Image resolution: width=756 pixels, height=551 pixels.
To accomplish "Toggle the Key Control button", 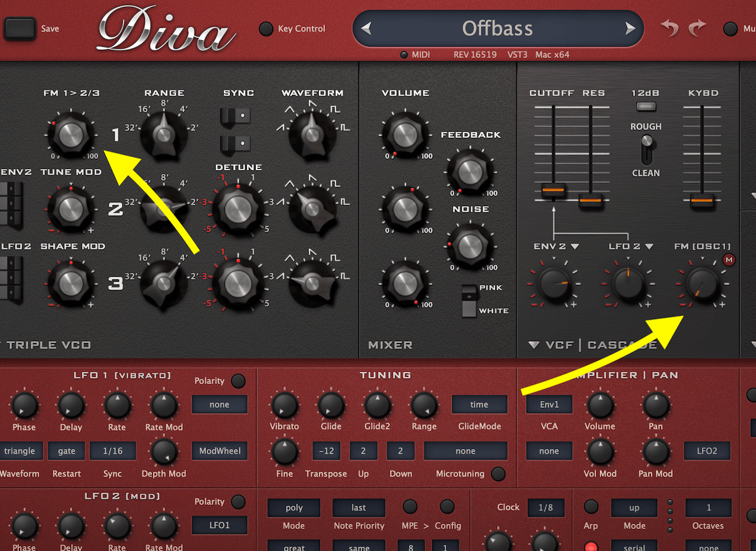I will 266,28.
